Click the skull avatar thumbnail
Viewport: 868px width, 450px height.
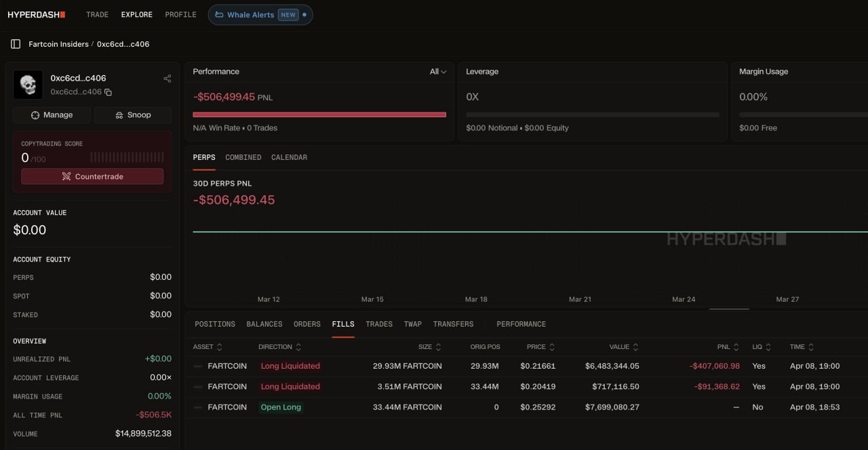[28, 85]
